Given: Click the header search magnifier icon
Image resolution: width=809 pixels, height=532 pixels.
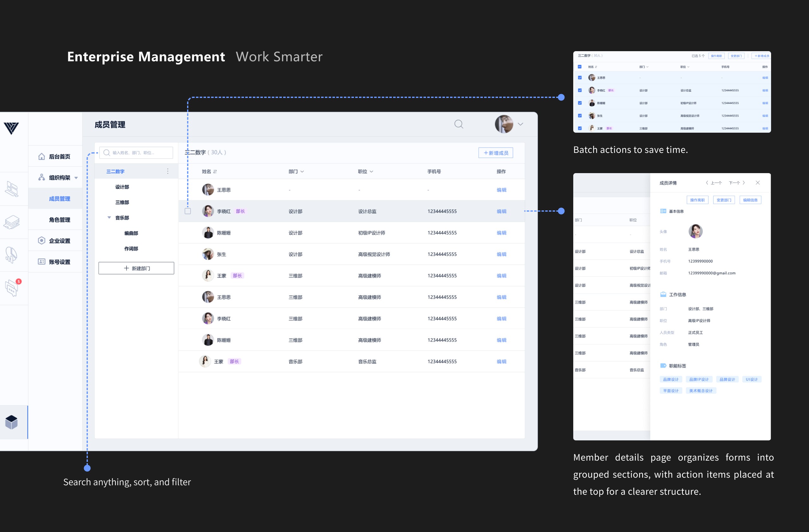Looking at the screenshot, I should click(459, 124).
